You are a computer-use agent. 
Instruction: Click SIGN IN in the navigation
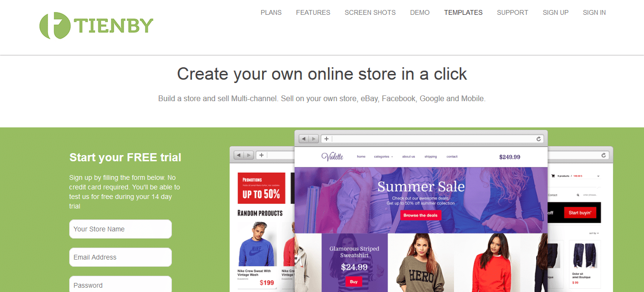pos(594,12)
